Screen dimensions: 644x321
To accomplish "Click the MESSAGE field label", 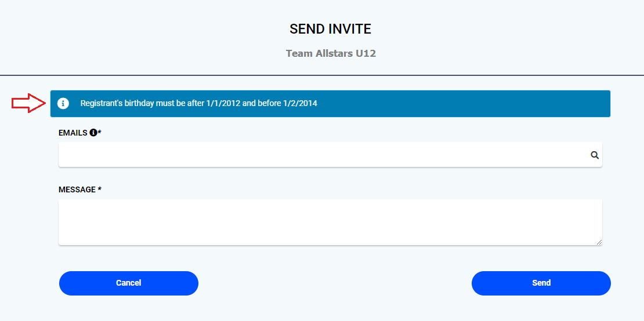I will 77,189.
